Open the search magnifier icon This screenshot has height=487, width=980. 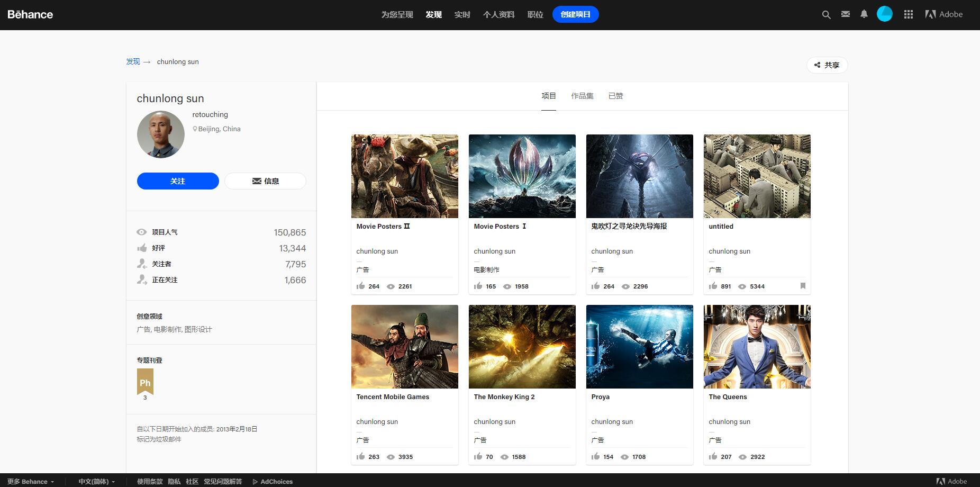pos(826,15)
